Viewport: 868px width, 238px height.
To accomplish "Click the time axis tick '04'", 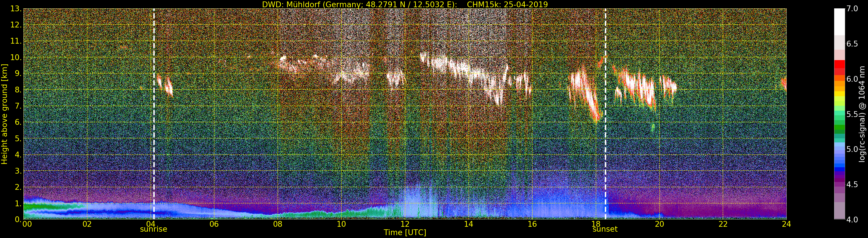I will pyautogui.click(x=150, y=224).
